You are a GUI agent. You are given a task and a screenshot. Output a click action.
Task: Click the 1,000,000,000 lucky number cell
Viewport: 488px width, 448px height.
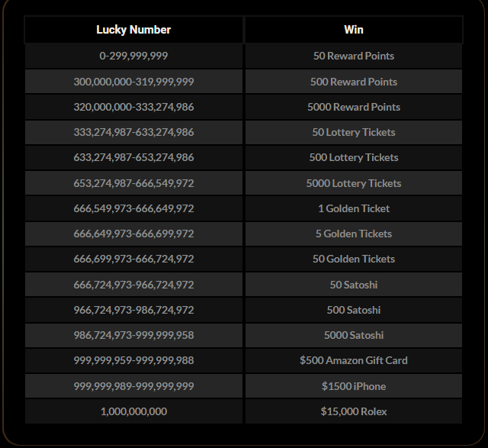click(133, 411)
